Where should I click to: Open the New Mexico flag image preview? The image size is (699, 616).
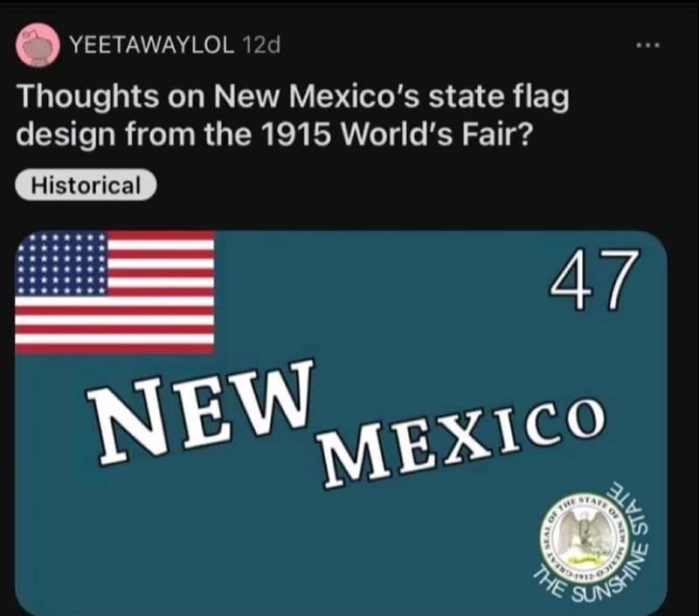[x=341, y=423]
